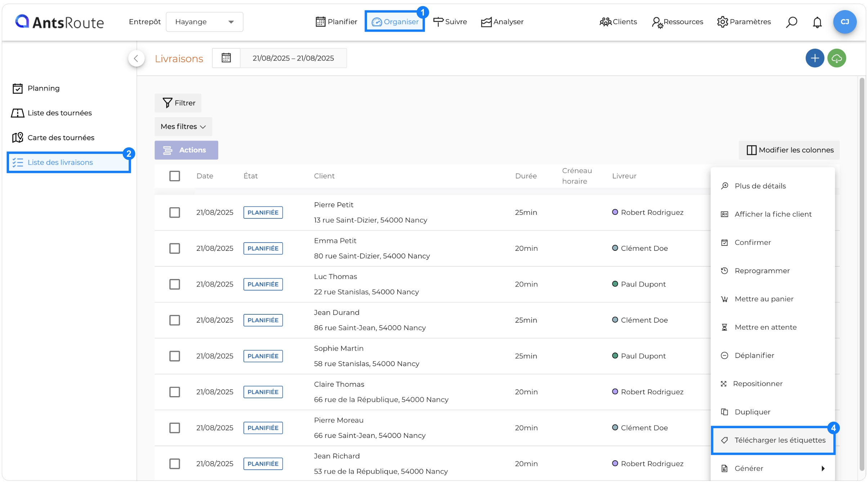This screenshot has height=483, width=868.
Task: Sort by the Client column header
Action: pos(324,176)
